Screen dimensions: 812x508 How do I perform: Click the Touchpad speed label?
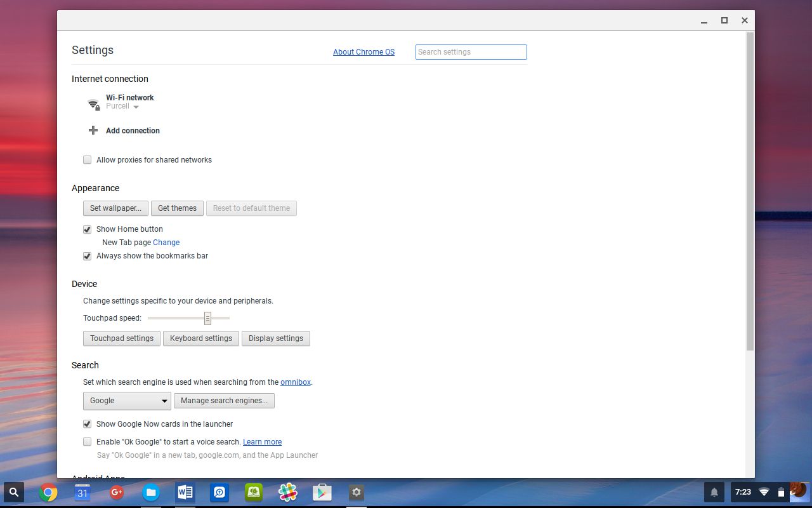click(112, 318)
